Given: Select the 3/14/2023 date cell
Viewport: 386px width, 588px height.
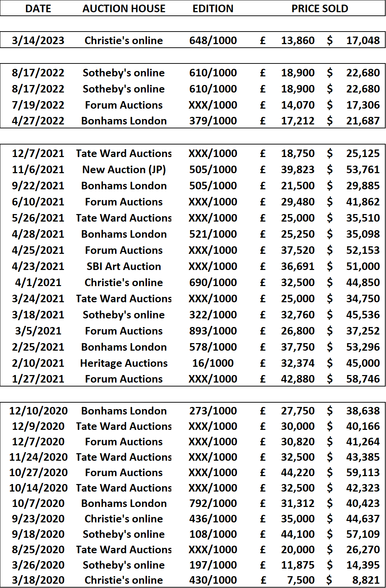Looking at the screenshot, I should (x=38, y=41).
